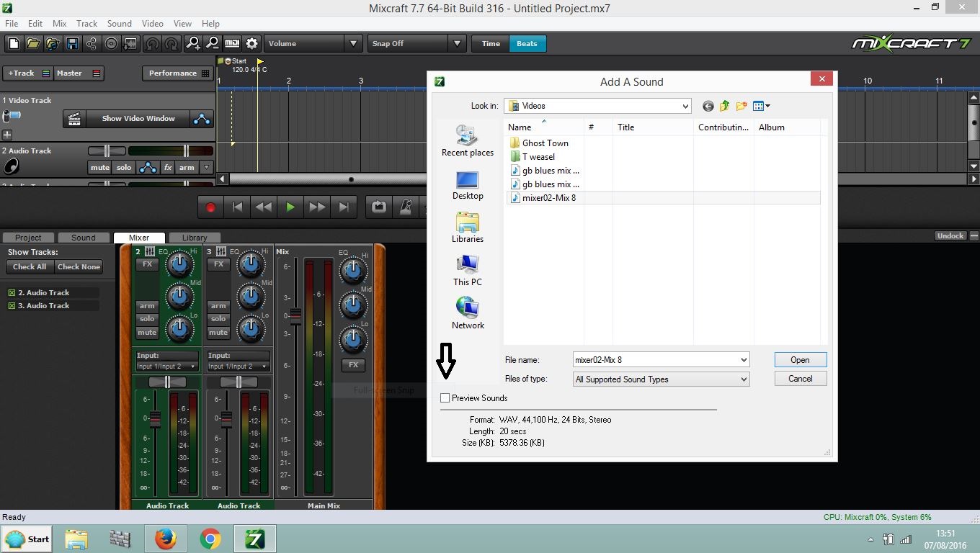Arm mixer channel 2 for recording
The image size is (980, 553).
click(x=147, y=306)
